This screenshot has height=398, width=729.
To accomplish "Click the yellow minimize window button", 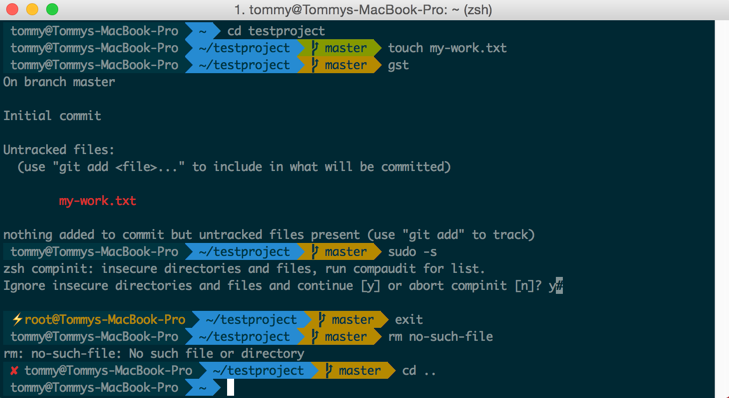I will click(x=32, y=9).
